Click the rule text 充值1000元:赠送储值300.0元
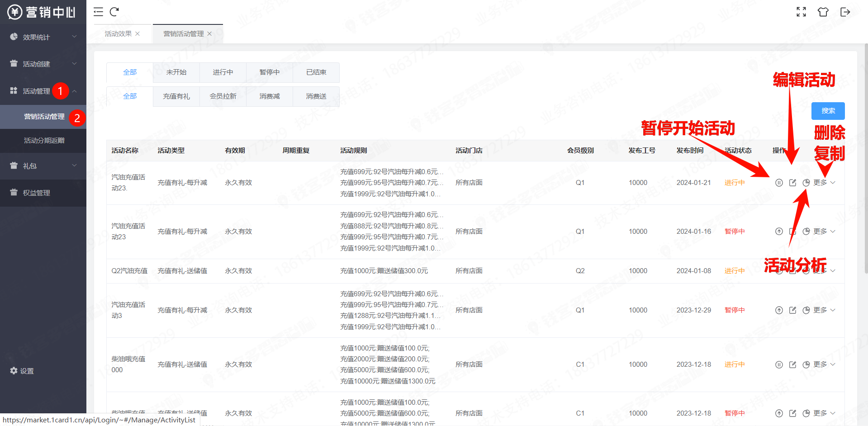 coord(384,271)
